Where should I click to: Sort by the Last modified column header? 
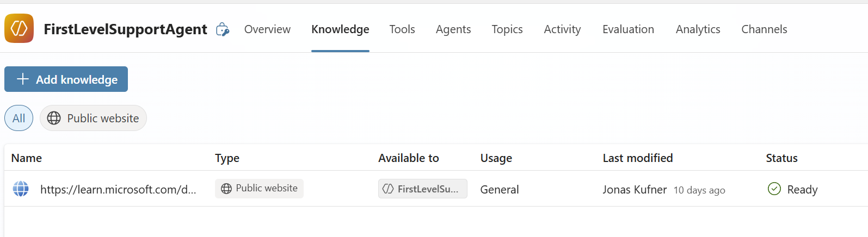coord(637,158)
